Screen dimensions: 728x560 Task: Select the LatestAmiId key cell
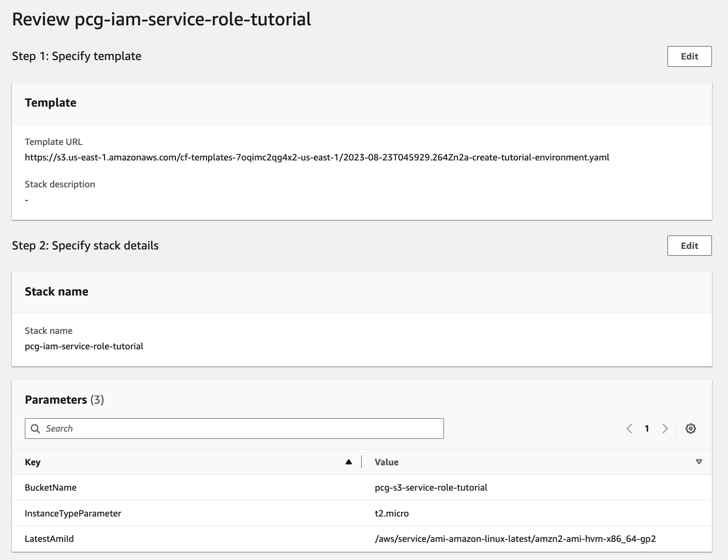click(49, 539)
